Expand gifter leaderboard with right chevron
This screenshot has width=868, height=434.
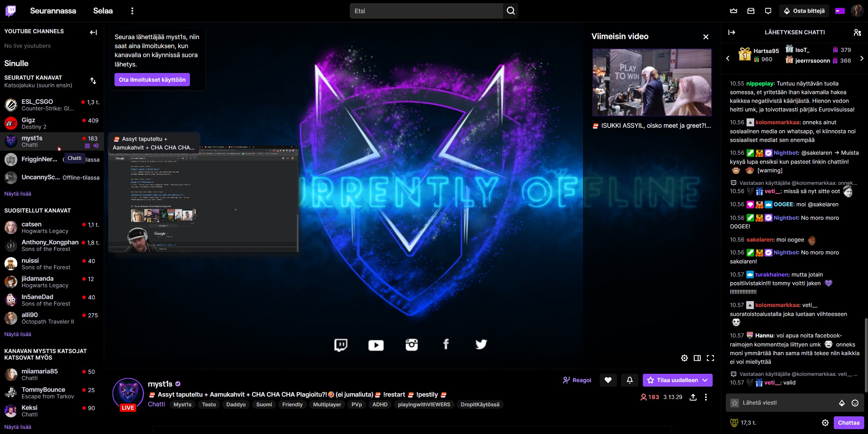(x=862, y=58)
